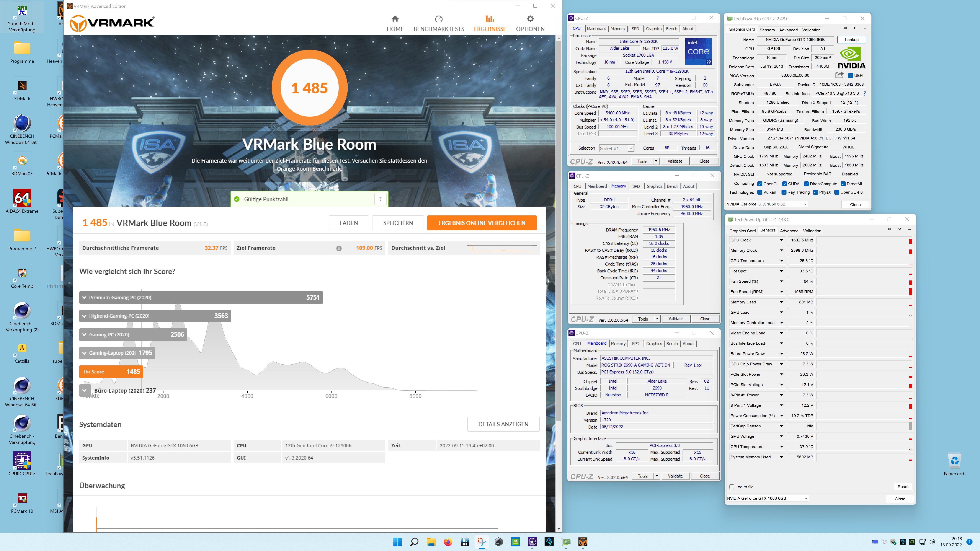Screen dimensions: 980x551
Task: Click Validate in CPU-Z Mainboard window
Action: tap(675, 476)
